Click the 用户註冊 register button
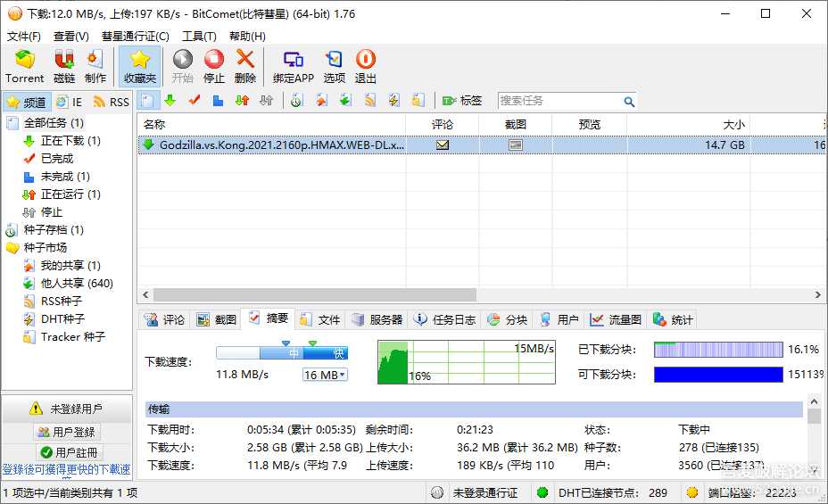 click(x=67, y=452)
